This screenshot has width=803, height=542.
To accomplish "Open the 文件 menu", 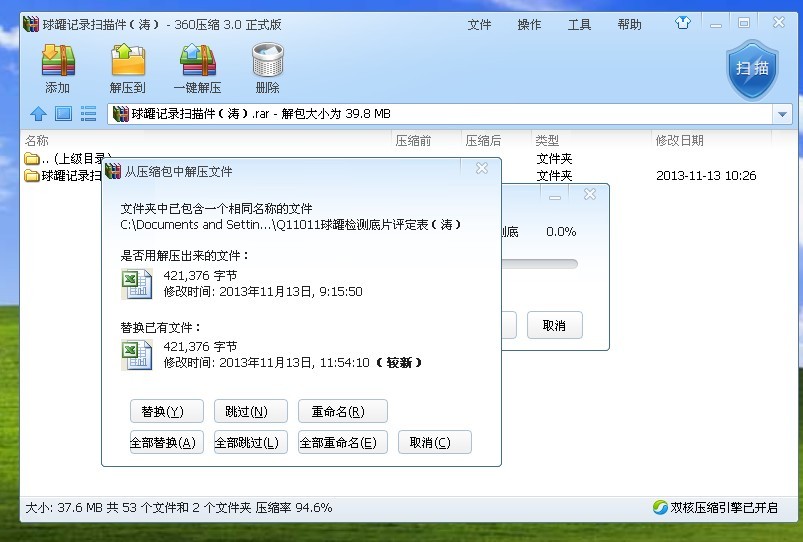I will point(479,25).
